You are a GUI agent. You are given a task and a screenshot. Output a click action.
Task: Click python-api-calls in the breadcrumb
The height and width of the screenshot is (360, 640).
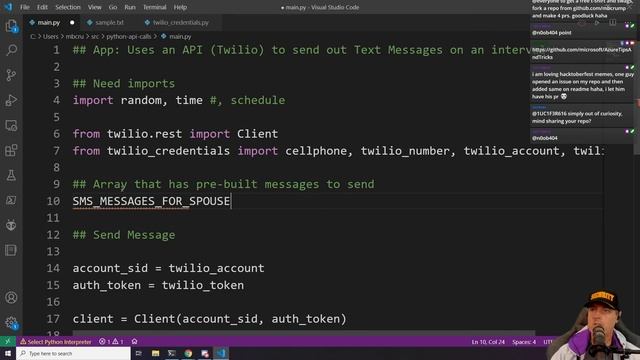(x=129, y=36)
